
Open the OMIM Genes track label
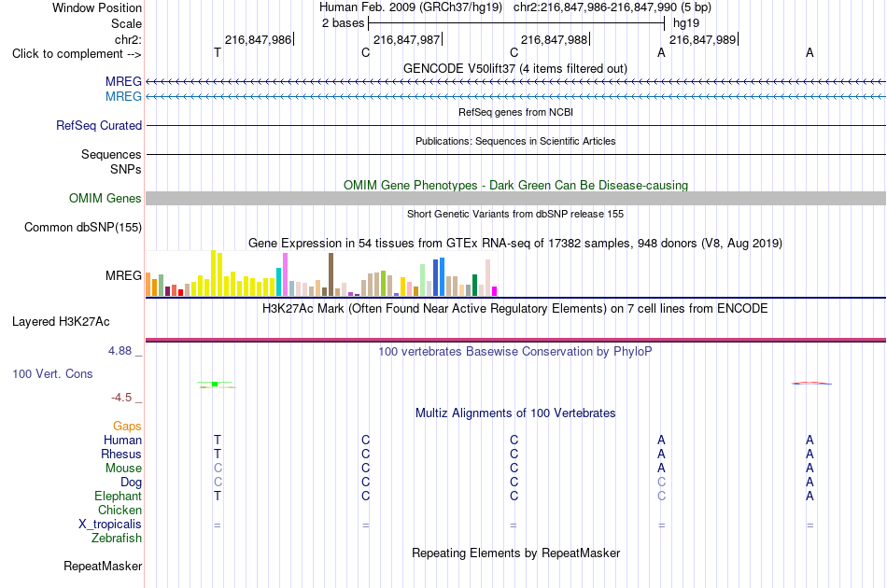pyautogui.click(x=106, y=199)
